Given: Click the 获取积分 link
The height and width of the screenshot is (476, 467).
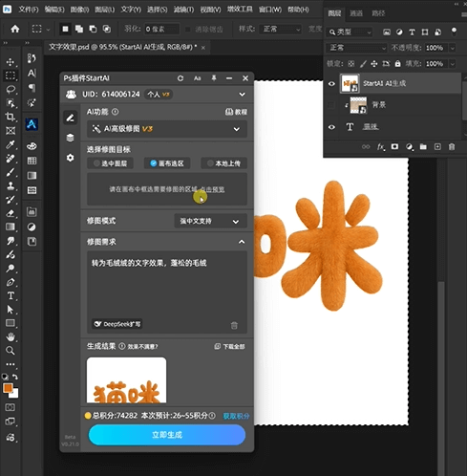Looking at the screenshot, I should coord(236,416).
